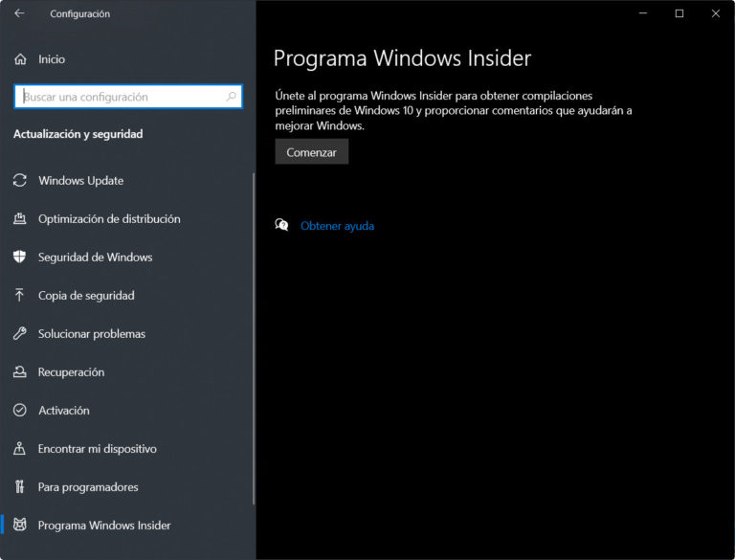Click the Programa Windows Insider cat icon
This screenshot has height=560, width=735.
coord(20,525)
